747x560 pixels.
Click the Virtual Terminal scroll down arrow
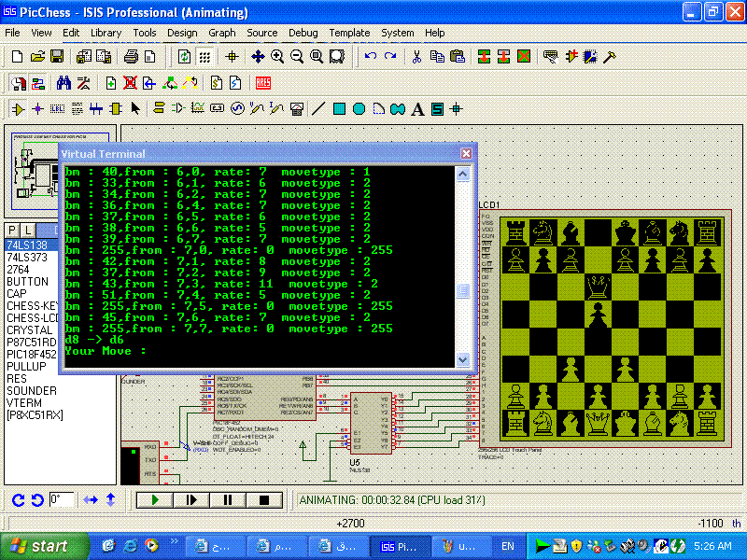click(x=462, y=359)
